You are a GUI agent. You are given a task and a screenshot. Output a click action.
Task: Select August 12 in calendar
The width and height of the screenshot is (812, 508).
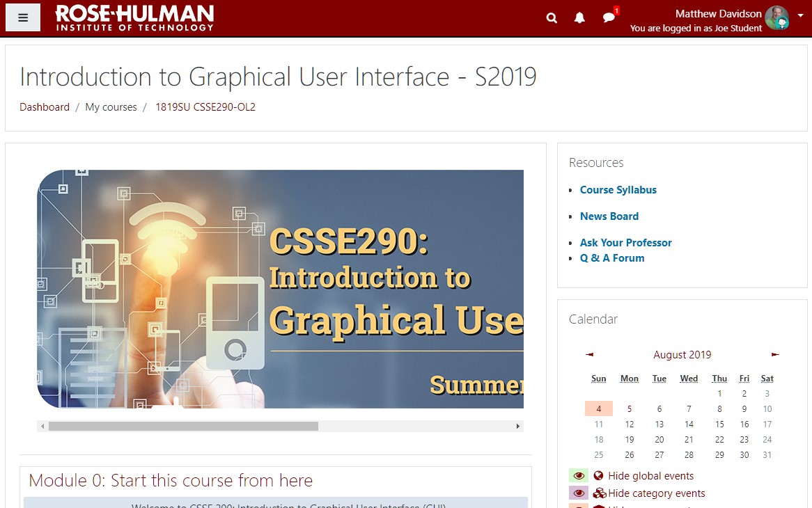coord(630,424)
